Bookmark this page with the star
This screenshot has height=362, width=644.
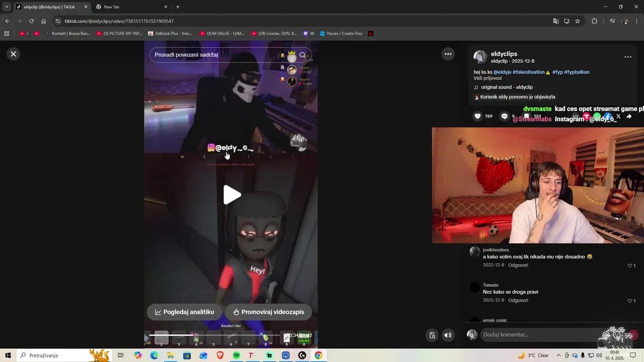tap(578, 21)
